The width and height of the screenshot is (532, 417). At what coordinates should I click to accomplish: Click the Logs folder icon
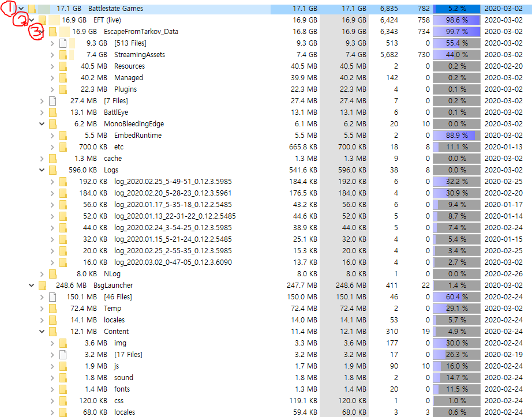click(53, 170)
